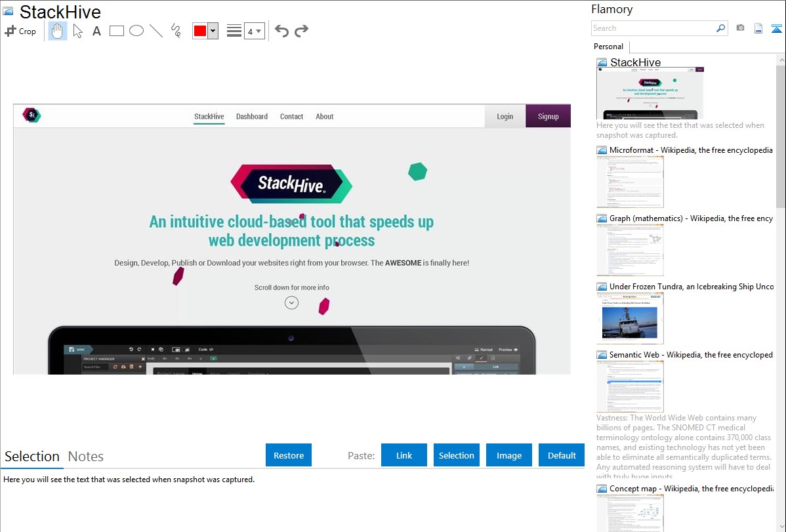Click snapshot icon beside Microformat title
This screenshot has height=532, width=786.
tap(602, 150)
